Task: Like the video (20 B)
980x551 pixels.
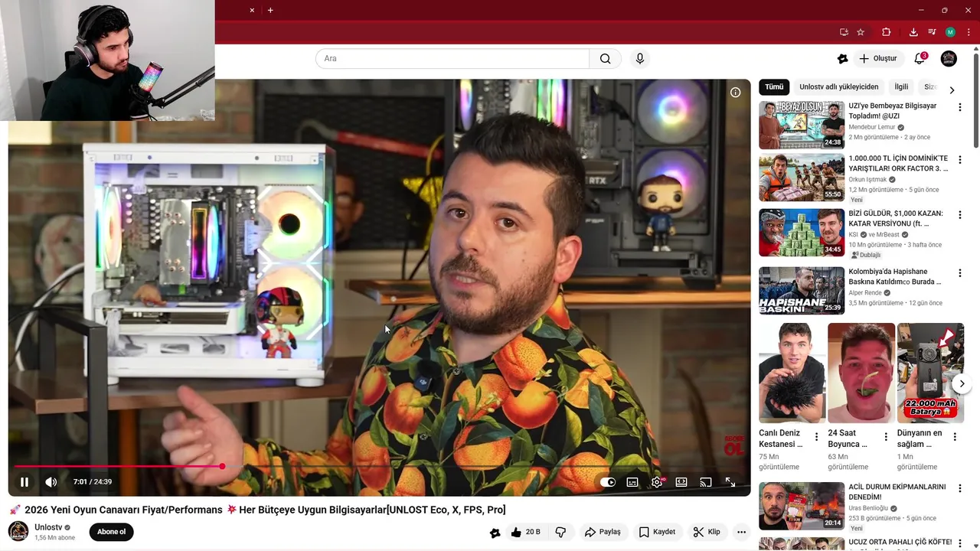Action: coord(526,532)
